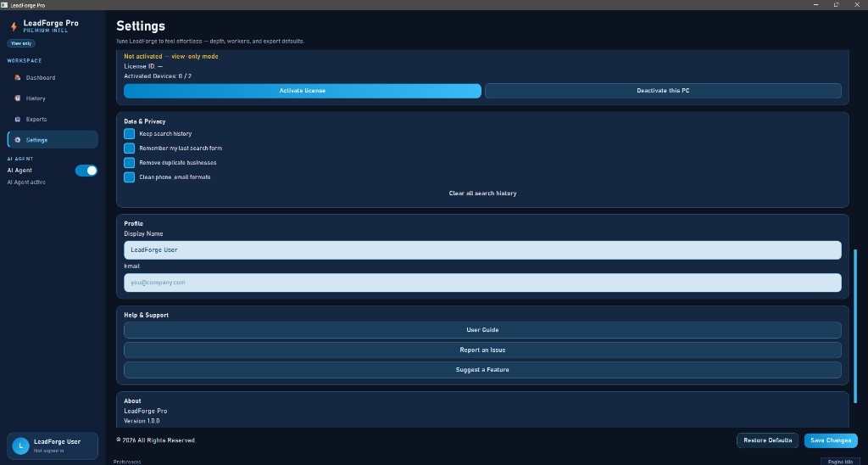Go to the Exports page
This screenshot has height=465, width=868.
coord(53,119)
